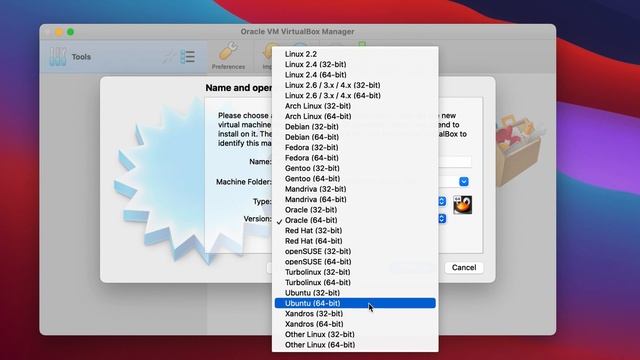Choose Fedora (32-bit) from list
The height and width of the screenshot is (360, 640).
click(355, 147)
